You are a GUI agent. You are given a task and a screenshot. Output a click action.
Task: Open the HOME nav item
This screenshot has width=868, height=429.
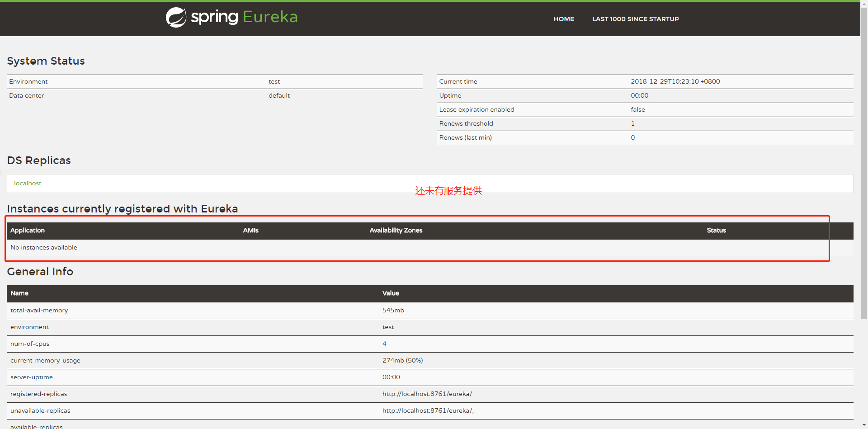point(564,19)
